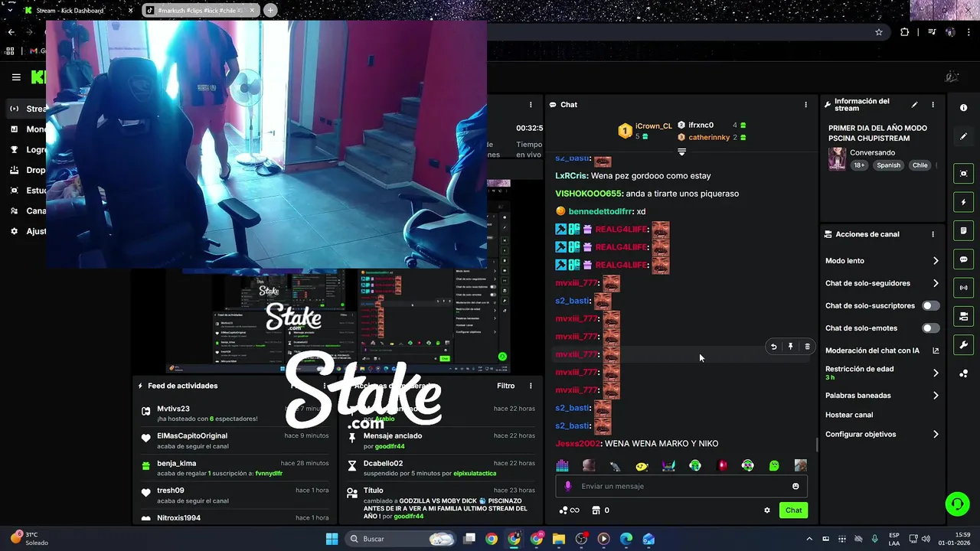The width and height of the screenshot is (980, 551).
Task: Click inside the Enviar un mensaje field
Action: 681,486
